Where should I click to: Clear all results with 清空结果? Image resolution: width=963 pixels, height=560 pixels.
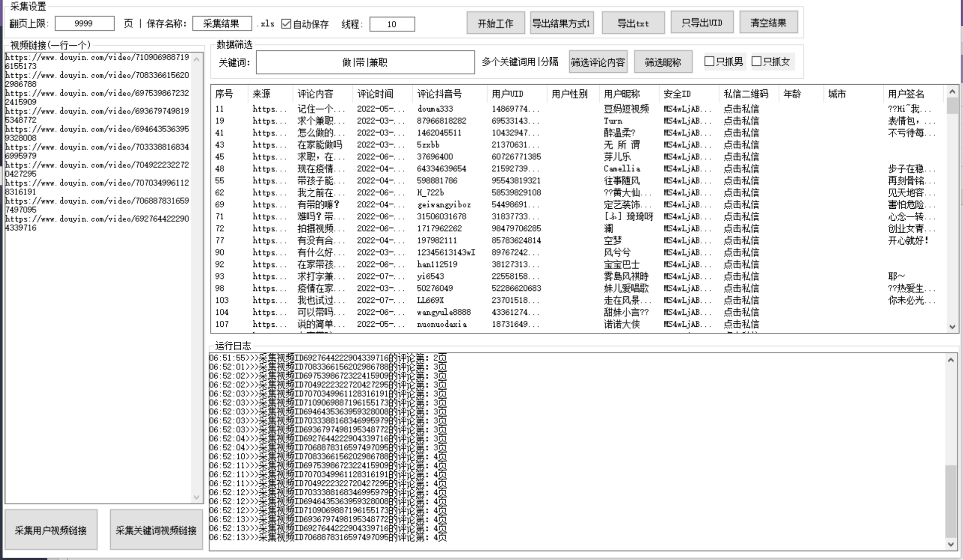click(769, 22)
